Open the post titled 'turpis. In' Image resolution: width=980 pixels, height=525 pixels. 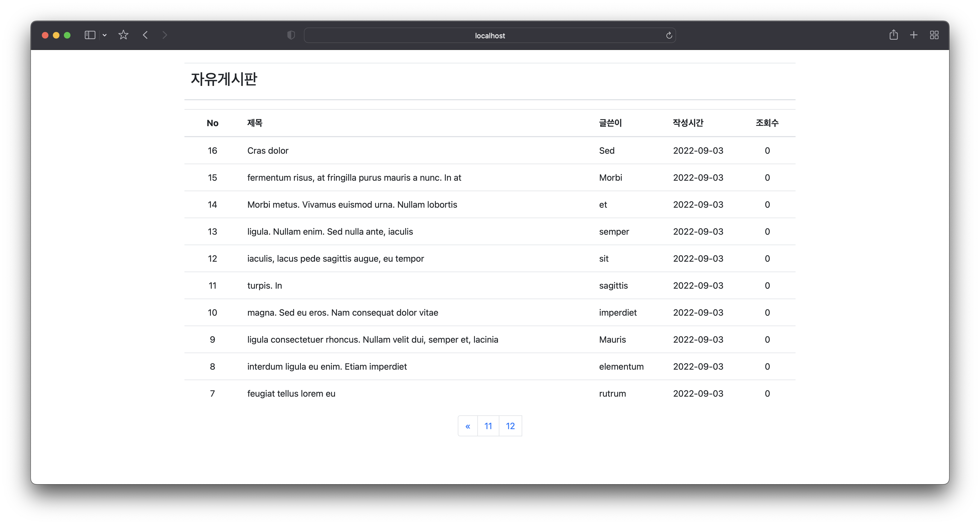pos(265,286)
